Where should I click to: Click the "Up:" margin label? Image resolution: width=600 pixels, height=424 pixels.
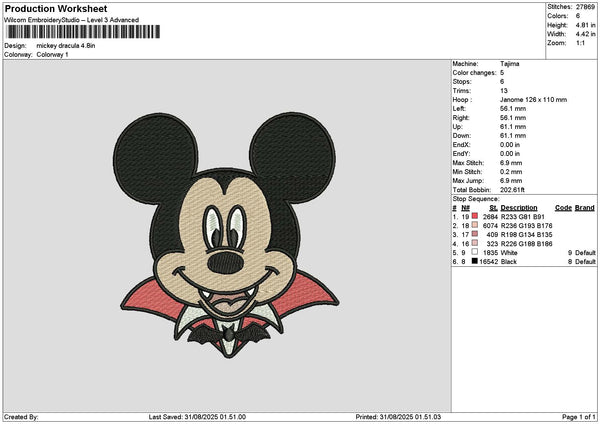pyautogui.click(x=458, y=127)
